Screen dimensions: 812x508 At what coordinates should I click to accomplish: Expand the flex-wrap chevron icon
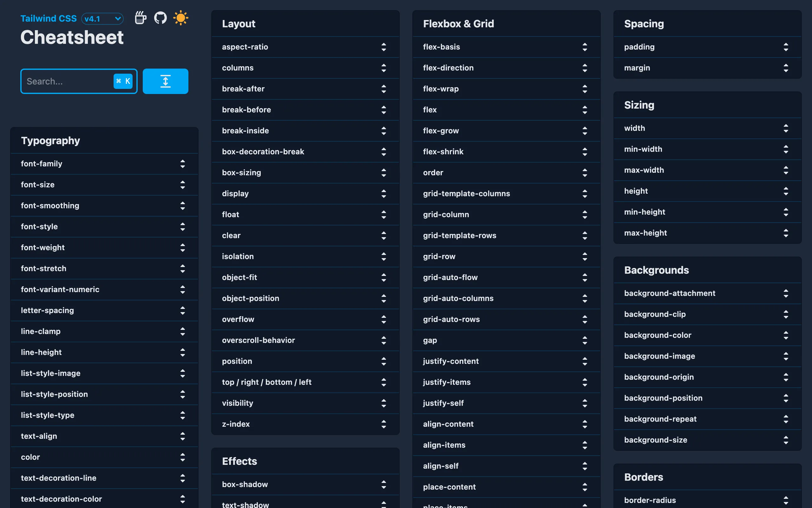[585, 89]
